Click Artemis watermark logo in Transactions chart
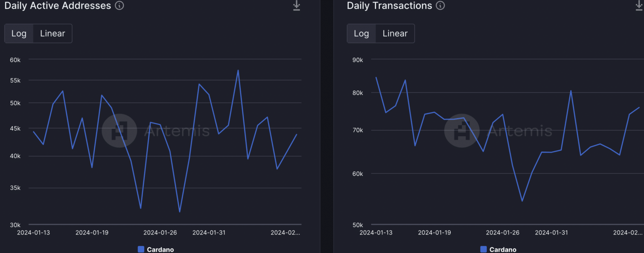 [x=462, y=131]
